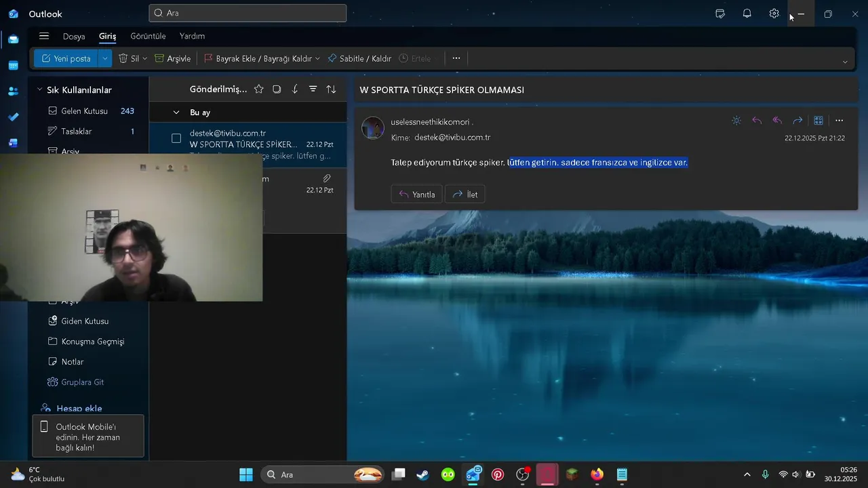The width and height of the screenshot is (868, 488).
Task: Open the Apps grid icon in message header
Action: pos(818,121)
